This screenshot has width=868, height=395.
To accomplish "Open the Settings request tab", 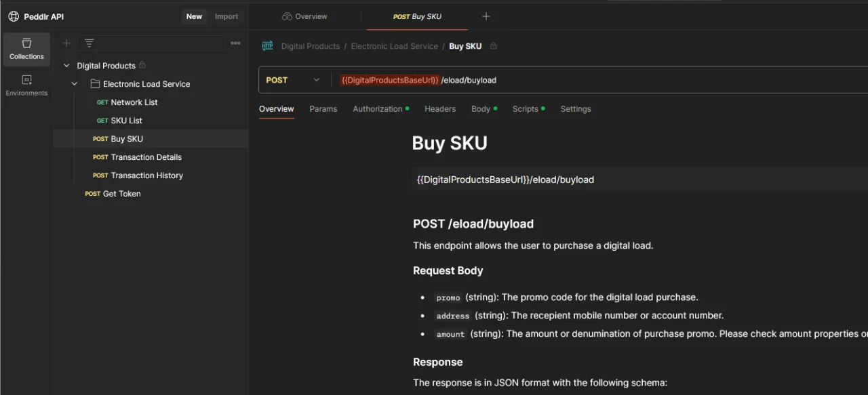I will tap(576, 109).
